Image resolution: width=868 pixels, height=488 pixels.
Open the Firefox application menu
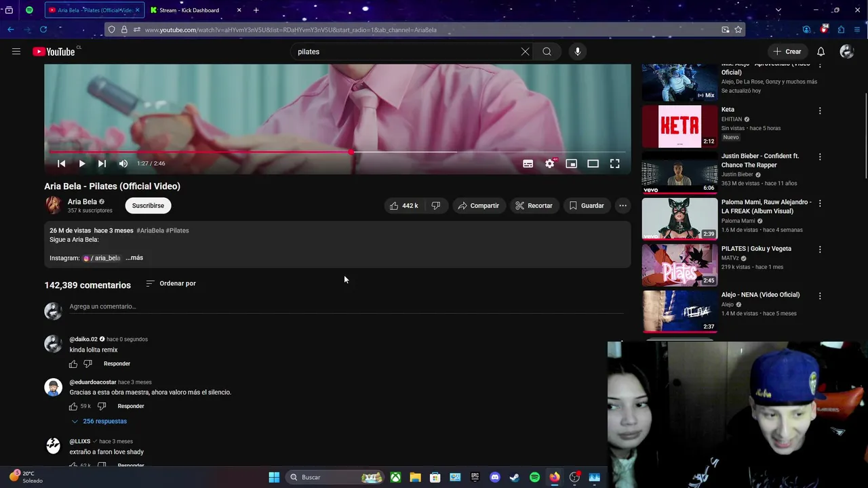pos(857,30)
